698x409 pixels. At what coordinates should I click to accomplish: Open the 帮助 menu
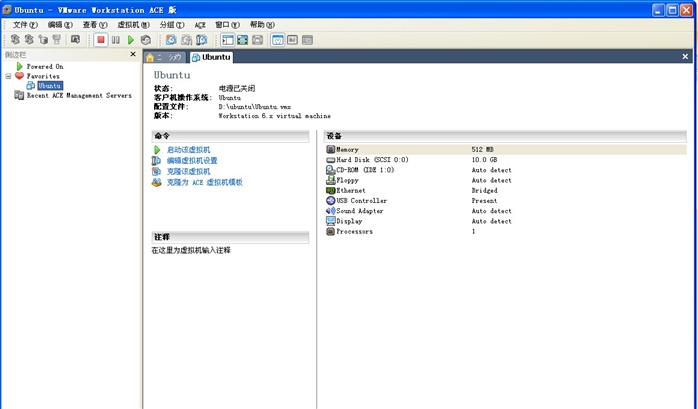tap(262, 25)
